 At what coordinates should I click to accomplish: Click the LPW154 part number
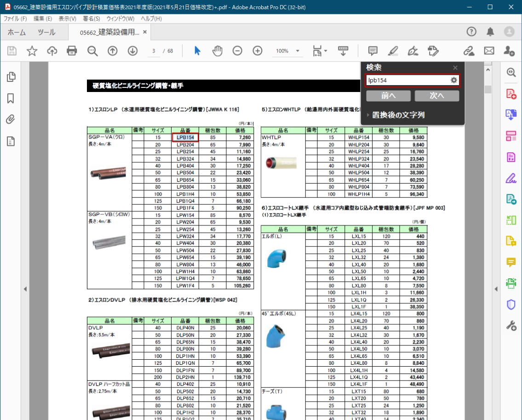pyautogui.click(x=185, y=215)
